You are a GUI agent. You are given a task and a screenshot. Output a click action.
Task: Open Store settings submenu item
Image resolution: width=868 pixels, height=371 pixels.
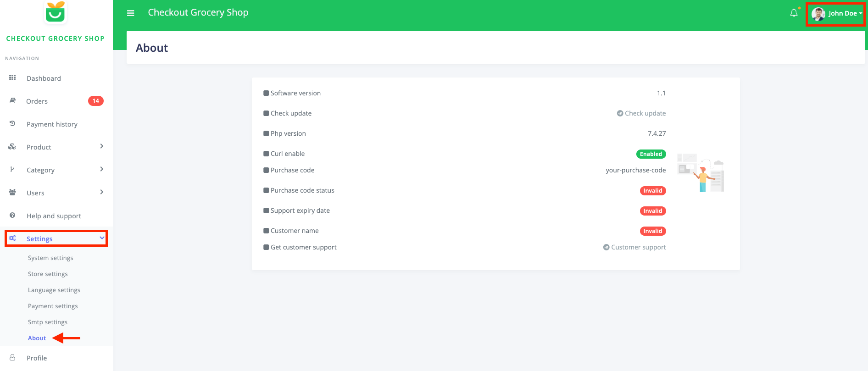pos(48,274)
